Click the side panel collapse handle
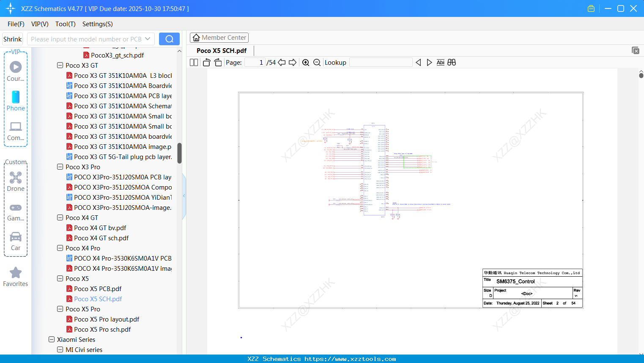 coord(184,196)
